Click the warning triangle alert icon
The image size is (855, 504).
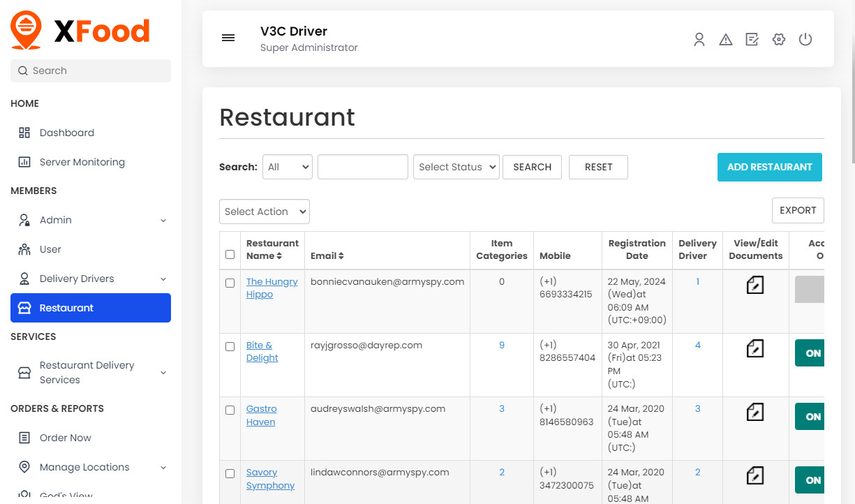tap(726, 40)
